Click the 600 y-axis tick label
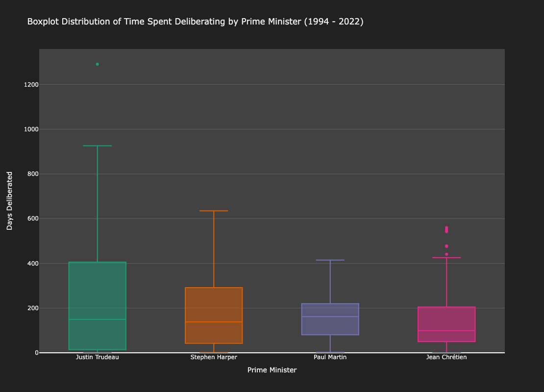544x392 pixels. [33, 219]
